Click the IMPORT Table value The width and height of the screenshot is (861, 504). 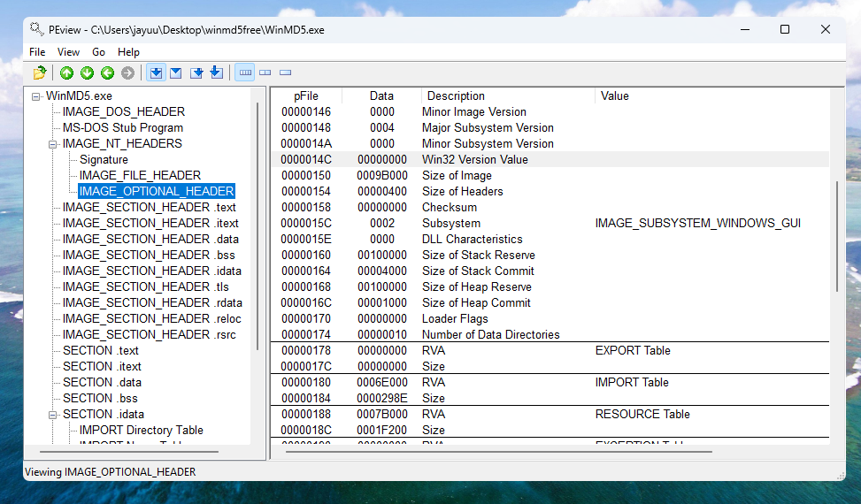[632, 382]
